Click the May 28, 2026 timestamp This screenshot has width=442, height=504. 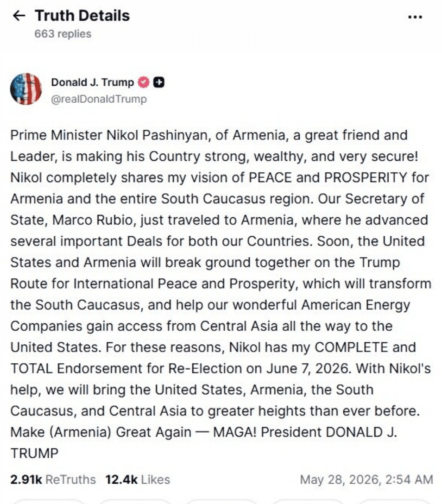(366, 479)
